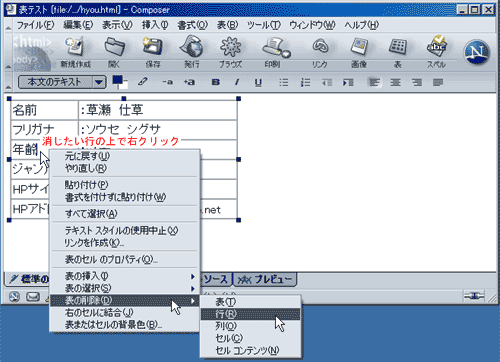Run spell check with the スペル icon
Viewport: 500px width, 362px height.
coord(436,52)
